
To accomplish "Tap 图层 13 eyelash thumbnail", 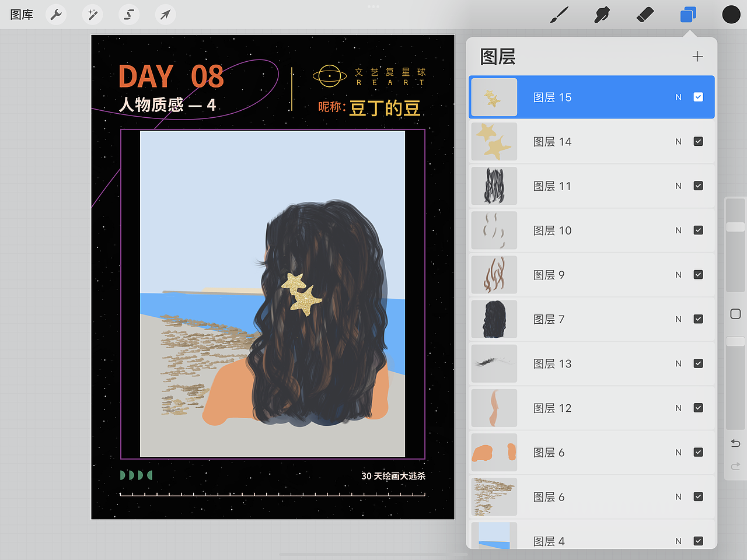I will pyautogui.click(x=494, y=363).
